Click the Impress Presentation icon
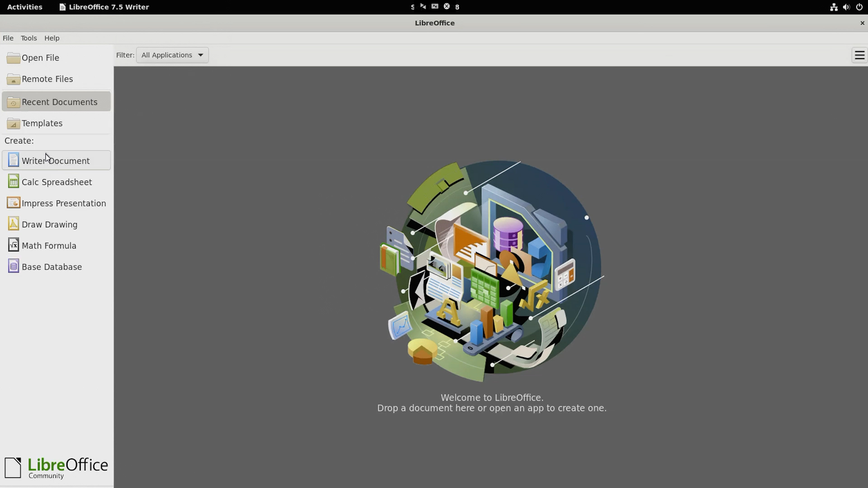 pos(13,203)
